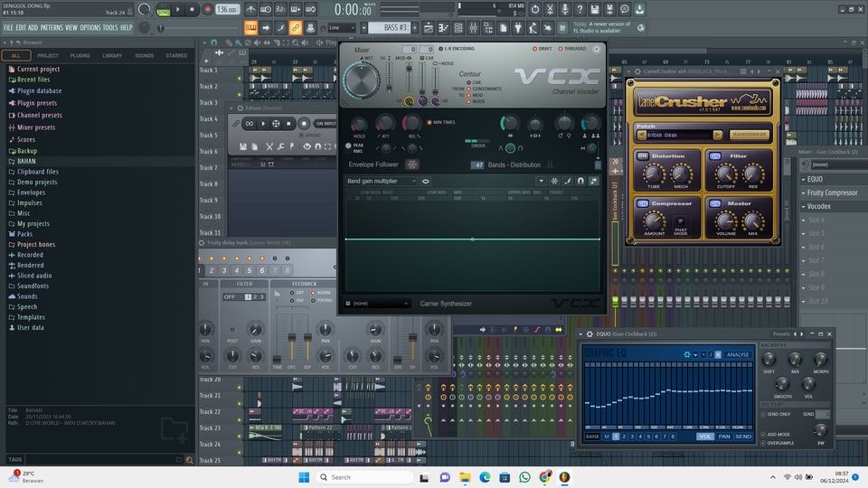Toggle Distortion ON switch in CamelCrusher
The image size is (868, 488).
(643, 155)
